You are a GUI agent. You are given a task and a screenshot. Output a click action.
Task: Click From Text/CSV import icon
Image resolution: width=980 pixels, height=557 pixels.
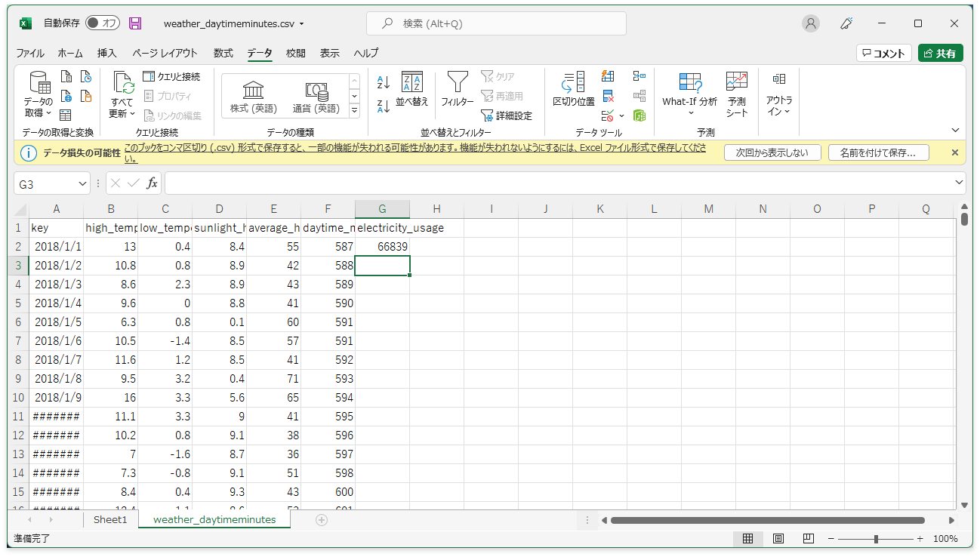(66, 77)
